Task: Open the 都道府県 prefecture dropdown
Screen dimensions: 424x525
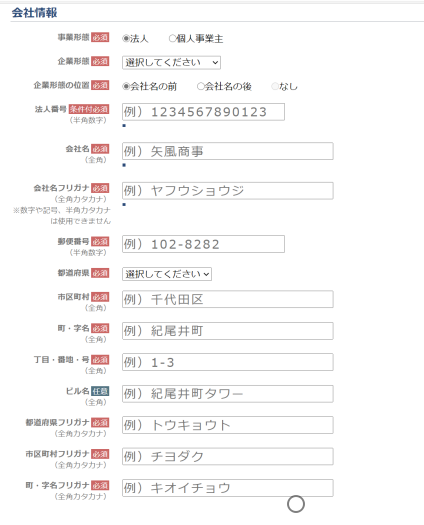Action: (167, 274)
